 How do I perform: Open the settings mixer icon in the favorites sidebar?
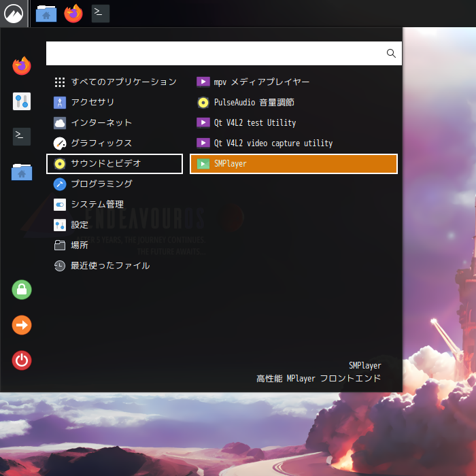[22, 101]
